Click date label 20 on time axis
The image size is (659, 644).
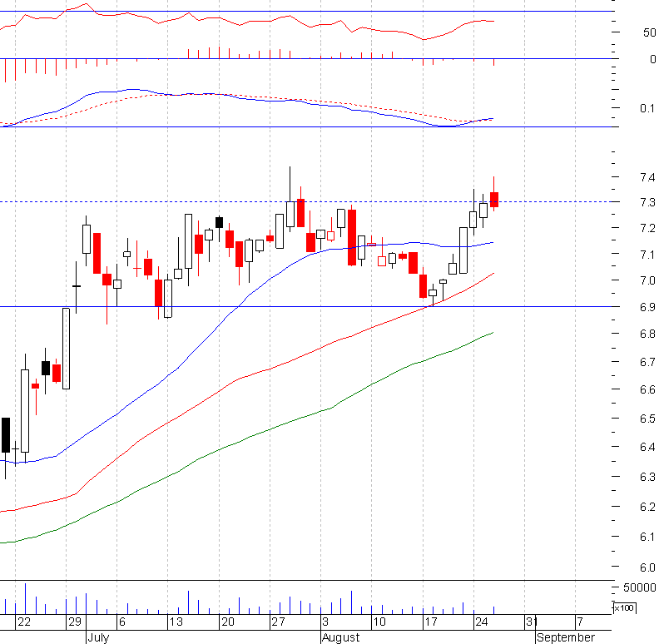pyautogui.click(x=227, y=622)
